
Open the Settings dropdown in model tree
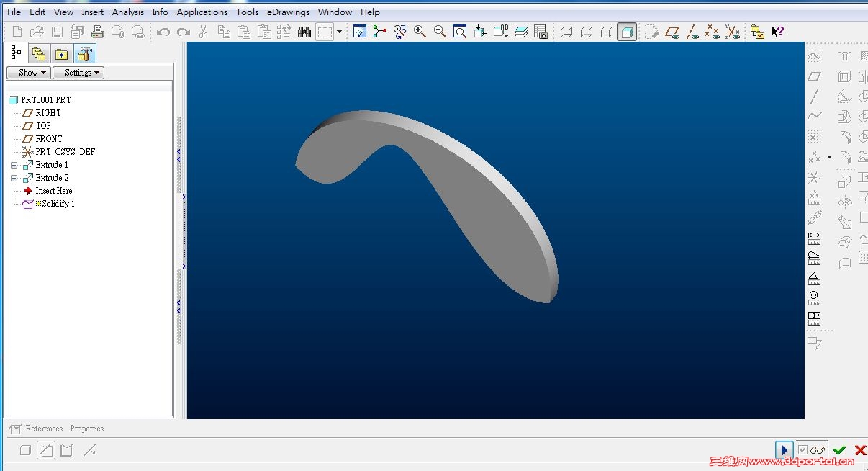pos(78,73)
